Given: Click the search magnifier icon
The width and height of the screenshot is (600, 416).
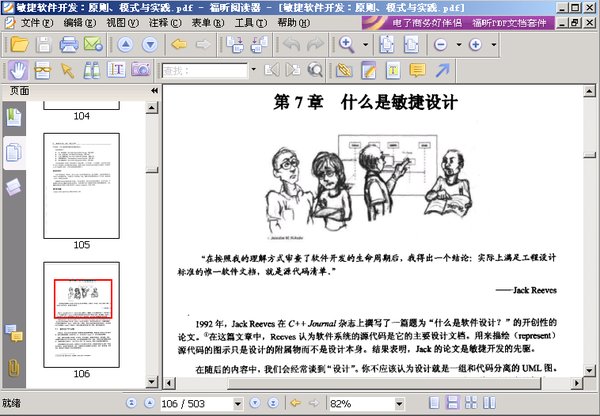Looking at the screenshot, I should (x=315, y=70).
